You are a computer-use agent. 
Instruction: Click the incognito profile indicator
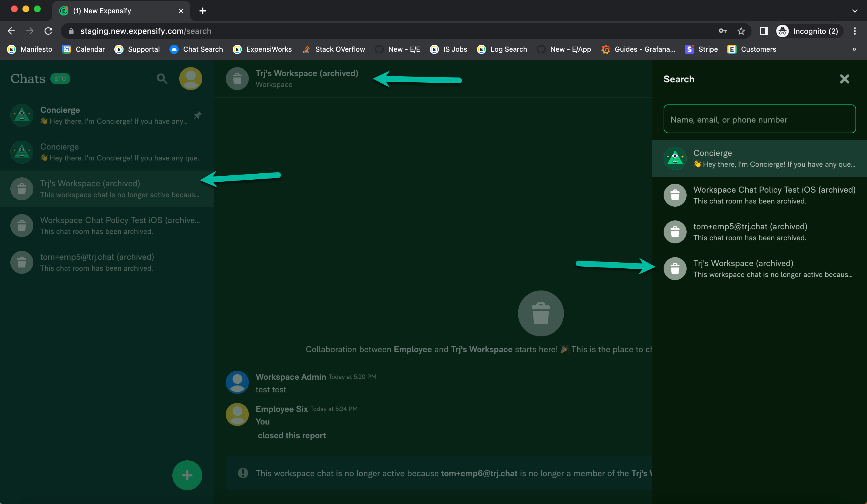coord(808,31)
